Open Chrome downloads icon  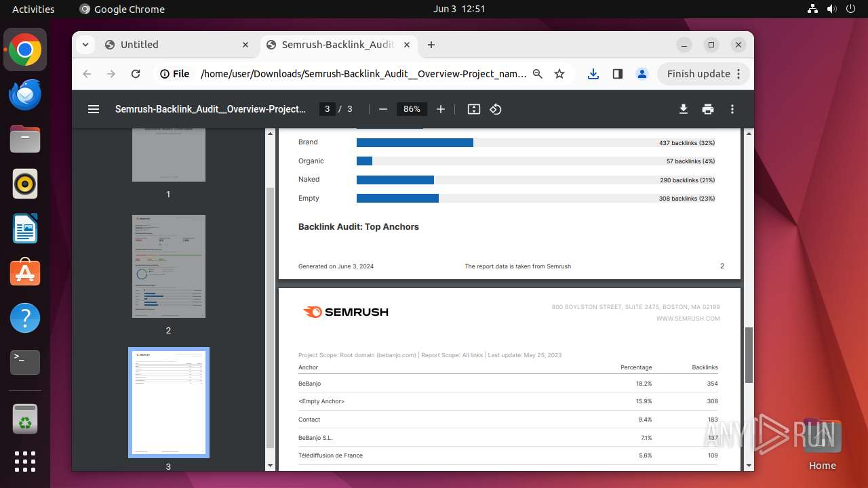(x=593, y=74)
